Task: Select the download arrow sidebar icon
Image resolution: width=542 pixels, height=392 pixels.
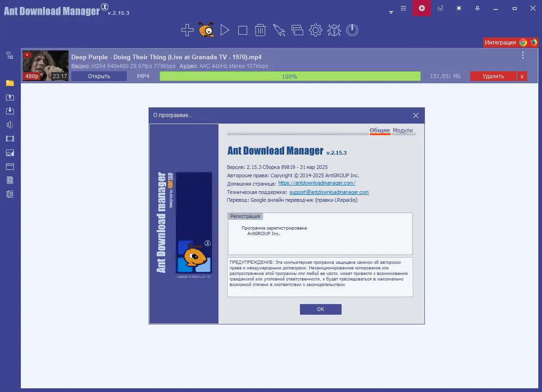Action: pos(10,111)
